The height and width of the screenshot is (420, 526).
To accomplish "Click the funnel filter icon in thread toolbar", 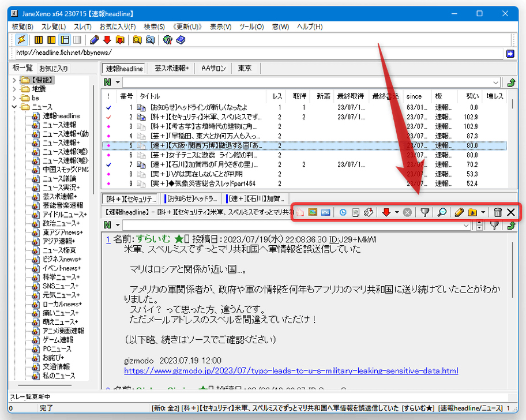I will (x=424, y=212).
